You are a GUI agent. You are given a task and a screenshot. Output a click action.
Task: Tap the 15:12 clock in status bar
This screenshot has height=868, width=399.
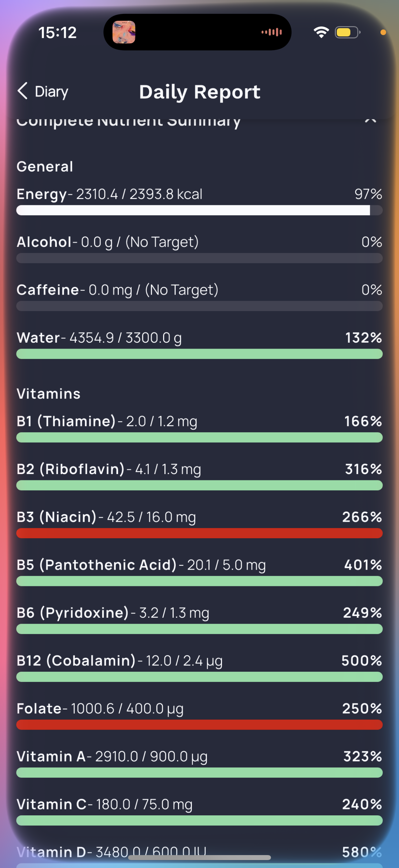(58, 33)
